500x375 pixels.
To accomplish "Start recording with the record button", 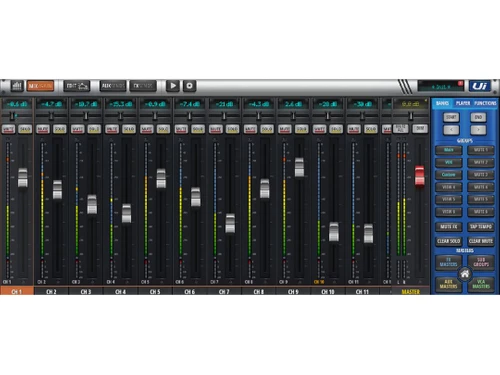I will coord(189,86).
